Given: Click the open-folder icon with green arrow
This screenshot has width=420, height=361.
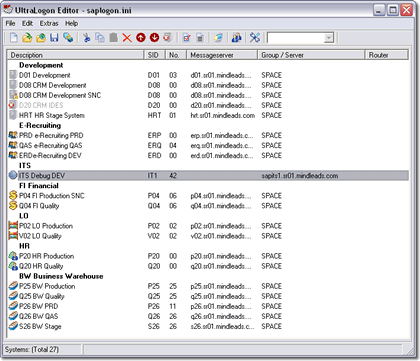Looking at the screenshot, I should (x=27, y=38).
